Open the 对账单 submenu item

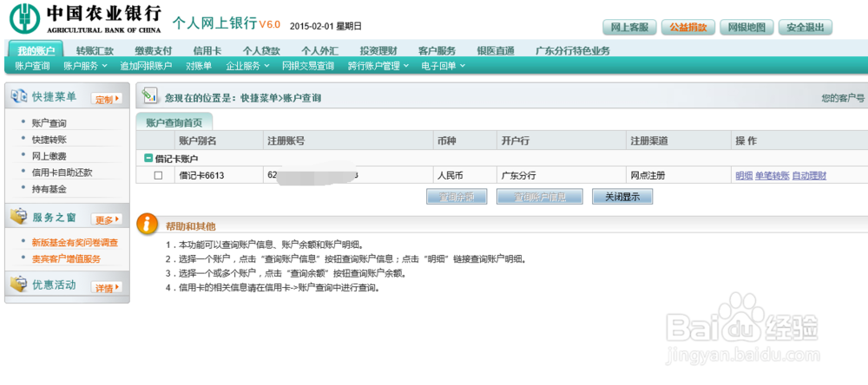click(199, 66)
